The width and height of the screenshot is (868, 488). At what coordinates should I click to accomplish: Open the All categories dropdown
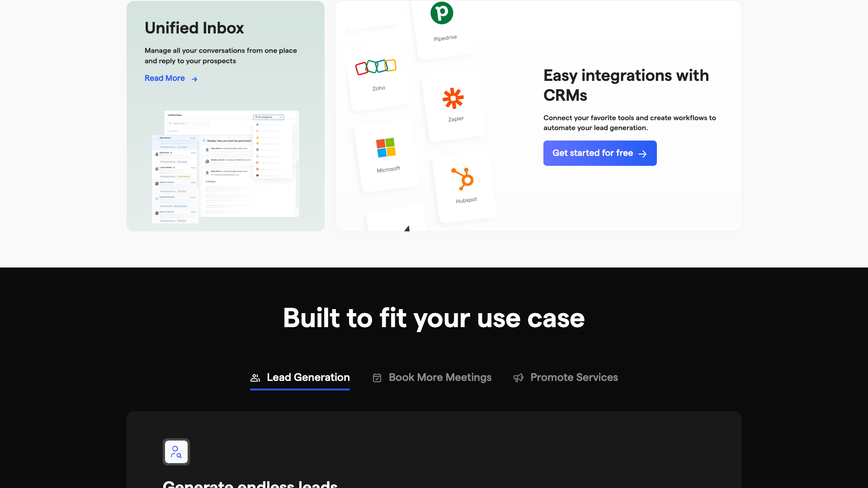269,117
